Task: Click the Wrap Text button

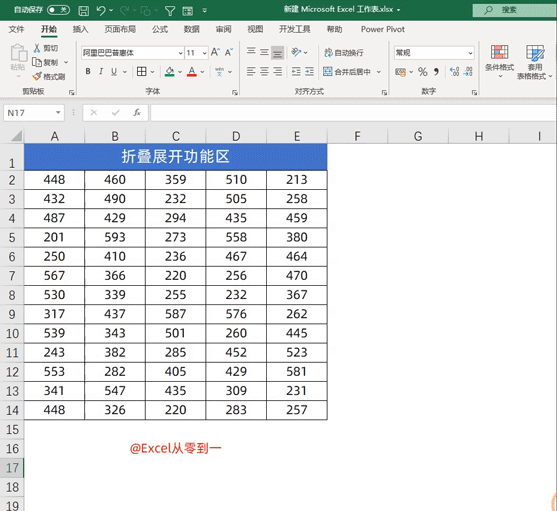Action: 344,53
